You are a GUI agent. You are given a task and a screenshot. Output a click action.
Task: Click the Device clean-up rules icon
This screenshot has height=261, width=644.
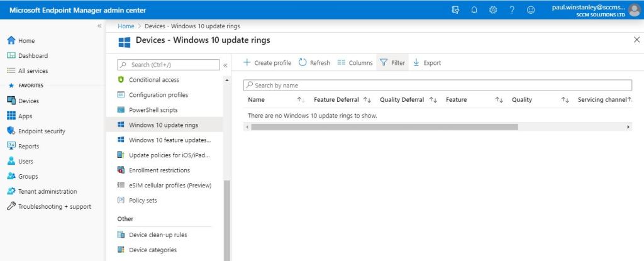point(121,235)
